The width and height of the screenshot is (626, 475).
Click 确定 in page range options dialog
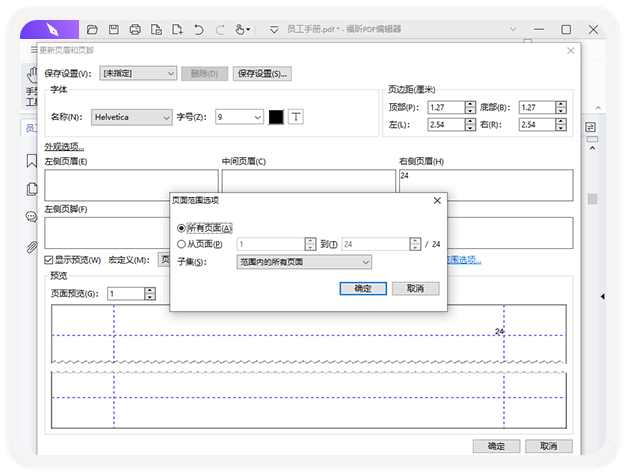[363, 289]
